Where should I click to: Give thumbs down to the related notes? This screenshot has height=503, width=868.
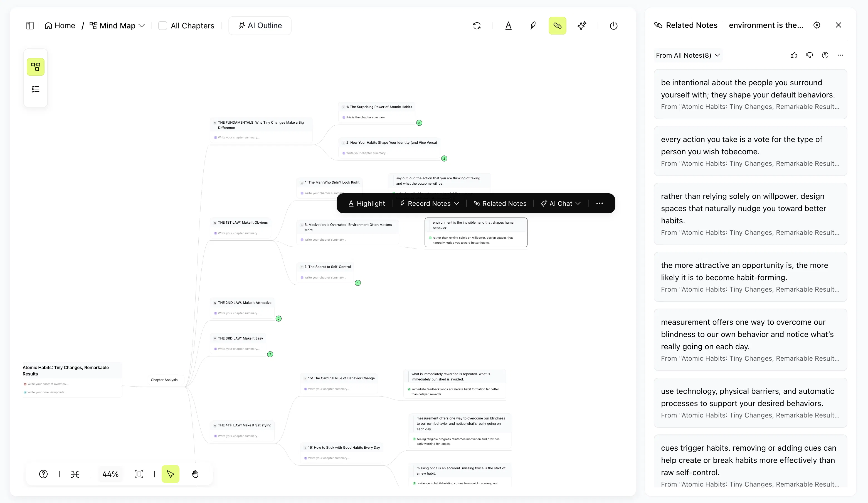810,55
